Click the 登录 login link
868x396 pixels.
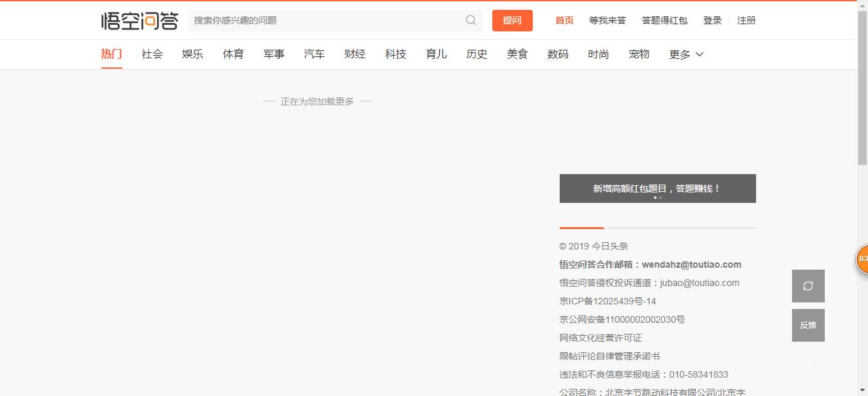pyautogui.click(x=712, y=20)
